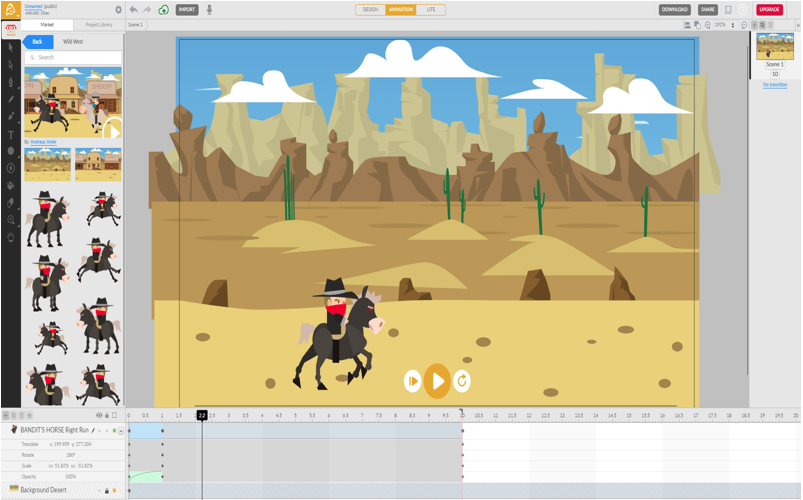Toggle lock for all layers
803x500 pixels.
tap(107, 415)
